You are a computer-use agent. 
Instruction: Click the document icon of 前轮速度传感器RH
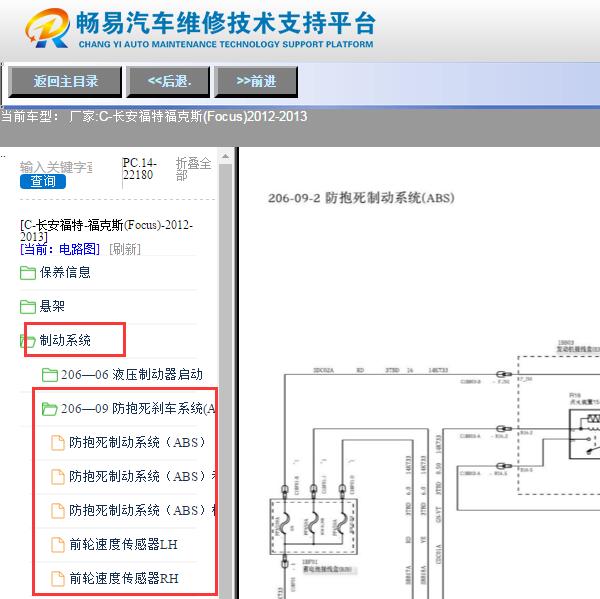[x=58, y=579]
